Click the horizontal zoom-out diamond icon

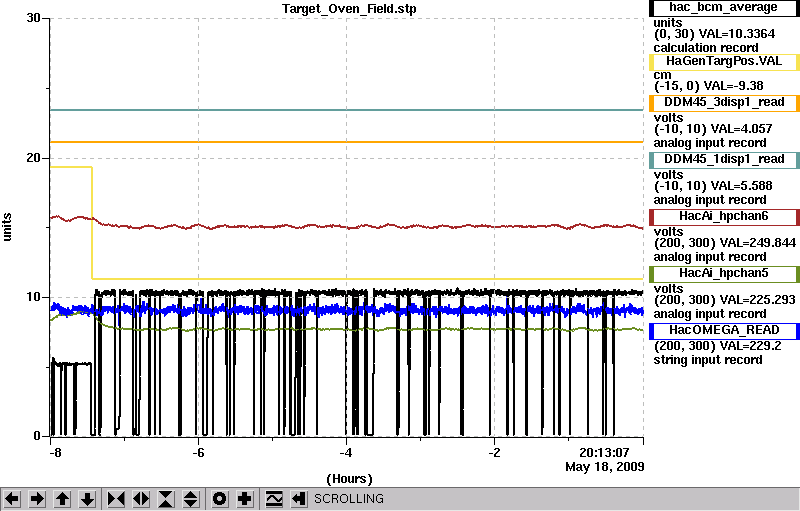coord(141,499)
